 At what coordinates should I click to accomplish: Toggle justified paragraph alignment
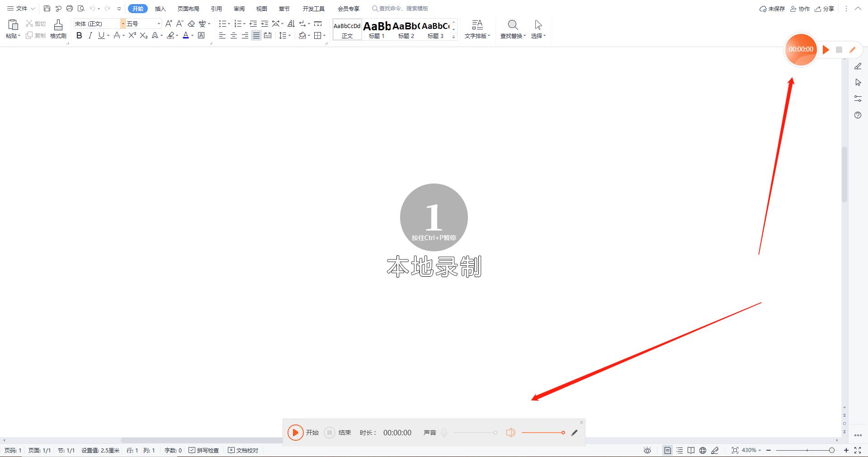point(256,36)
